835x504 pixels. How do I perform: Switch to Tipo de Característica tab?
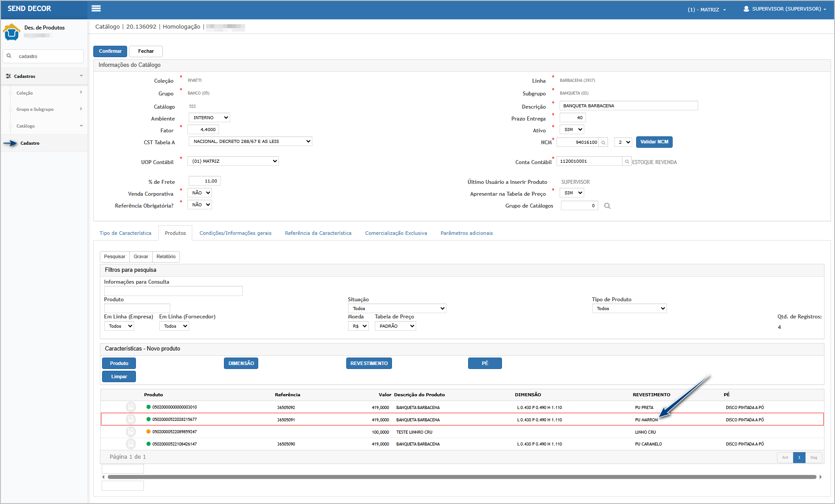point(125,233)
